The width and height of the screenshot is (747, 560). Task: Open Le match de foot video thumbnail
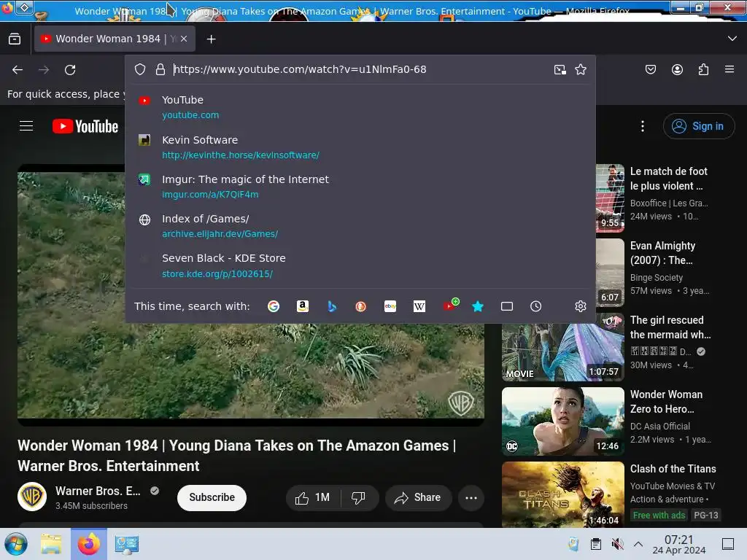611,198
